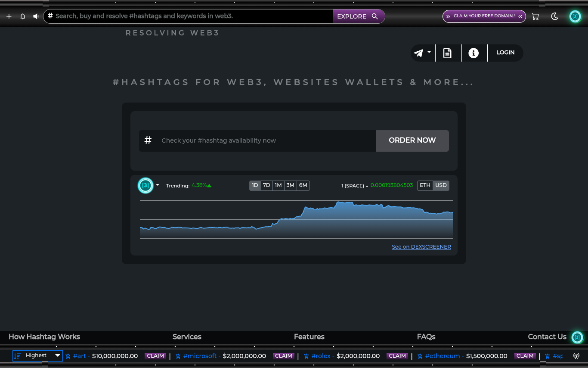Click the #rolex hashtag link
This screenshot has height=368, width=588.
[321, 356]
